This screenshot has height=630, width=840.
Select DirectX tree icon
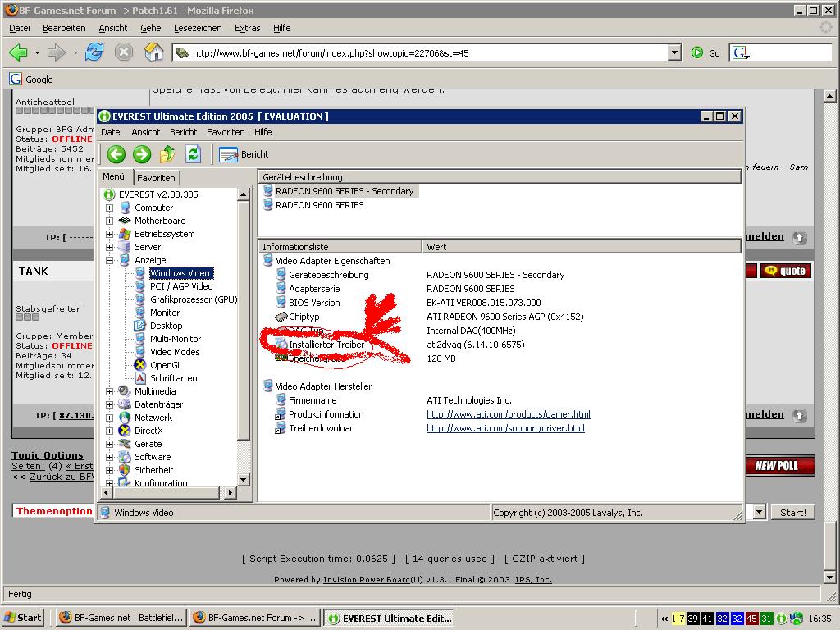pyautogui.click(x=125, y=431)
